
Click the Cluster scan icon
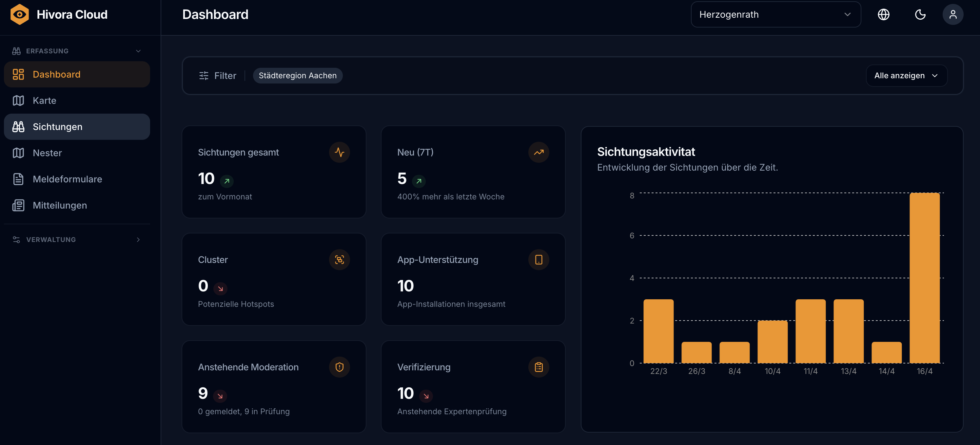pyautogui.click(x=339, y=260)
